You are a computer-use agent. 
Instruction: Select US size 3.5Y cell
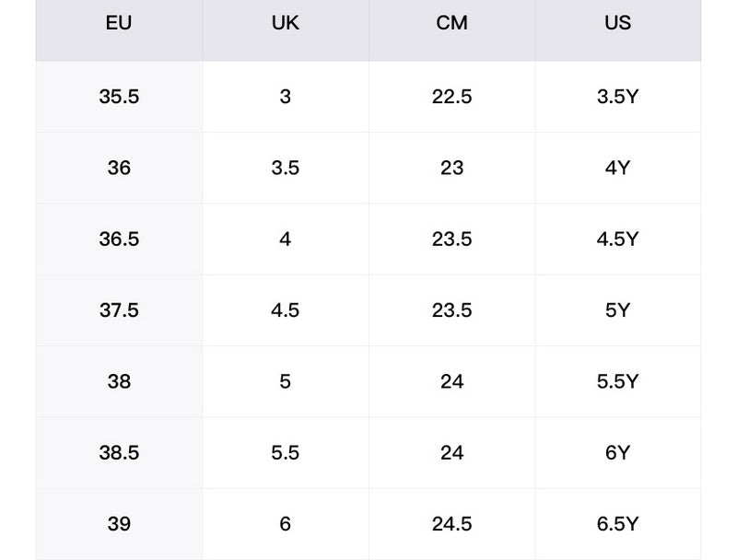(x=617, y=97)
